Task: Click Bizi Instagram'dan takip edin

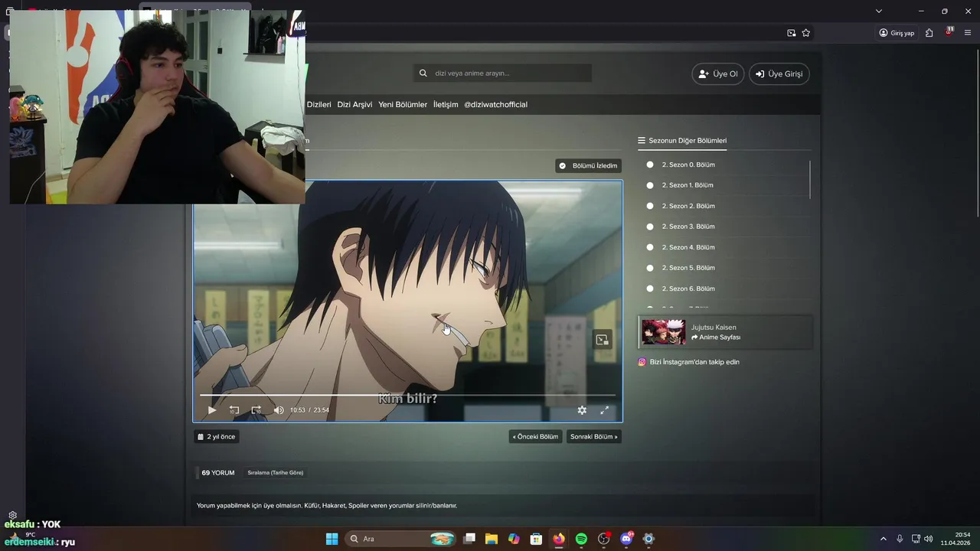Action: (694, 362)
